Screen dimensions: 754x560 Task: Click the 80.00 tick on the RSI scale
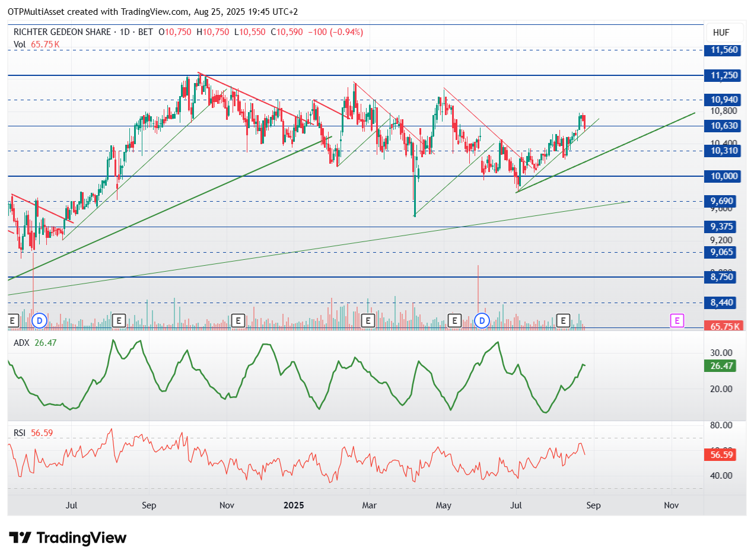pos(722,425)
